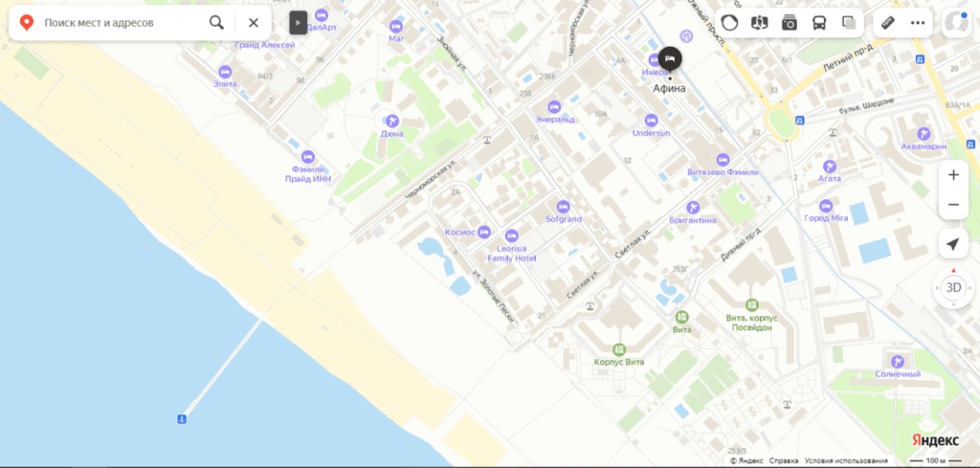
Task: Open the user profile avatar
Action: tap(956, 22)
